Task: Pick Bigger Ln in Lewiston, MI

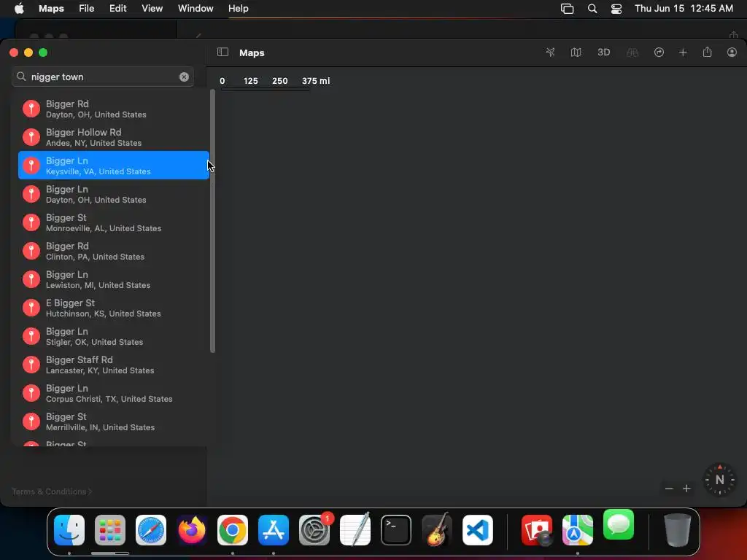Action: (x=113, y=279)
